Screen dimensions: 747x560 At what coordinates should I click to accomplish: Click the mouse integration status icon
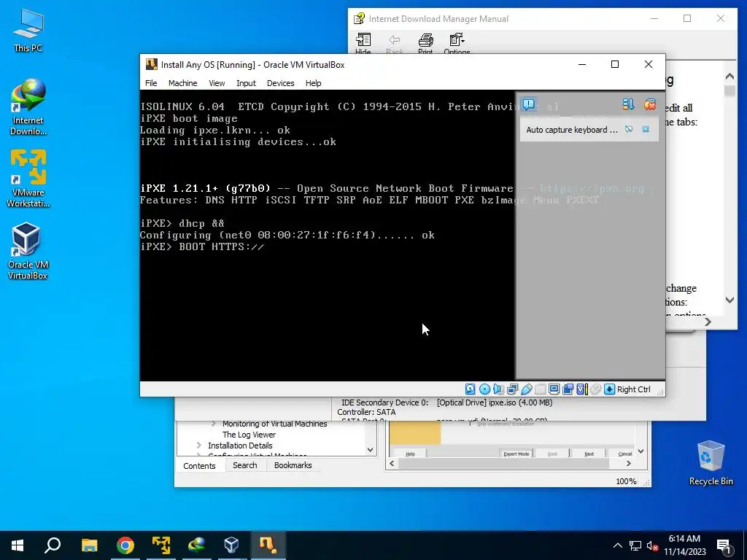point(595,389)
